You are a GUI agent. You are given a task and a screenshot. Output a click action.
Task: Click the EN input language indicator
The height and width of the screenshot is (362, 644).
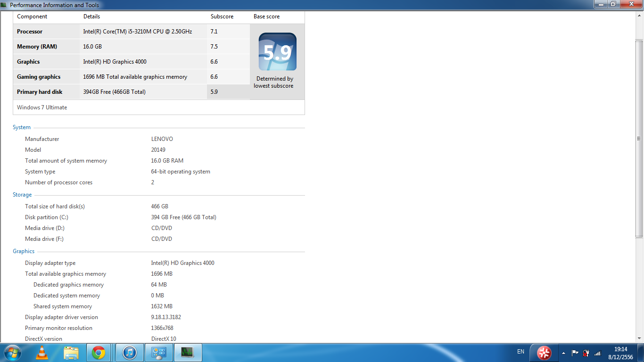[520, 352]
